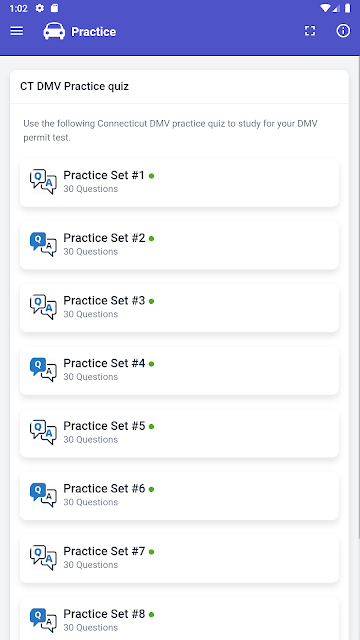This screenshot has height=640, width=360.
Task: Open the hamburger navigation menu
Action: click(x=17, y=31)
